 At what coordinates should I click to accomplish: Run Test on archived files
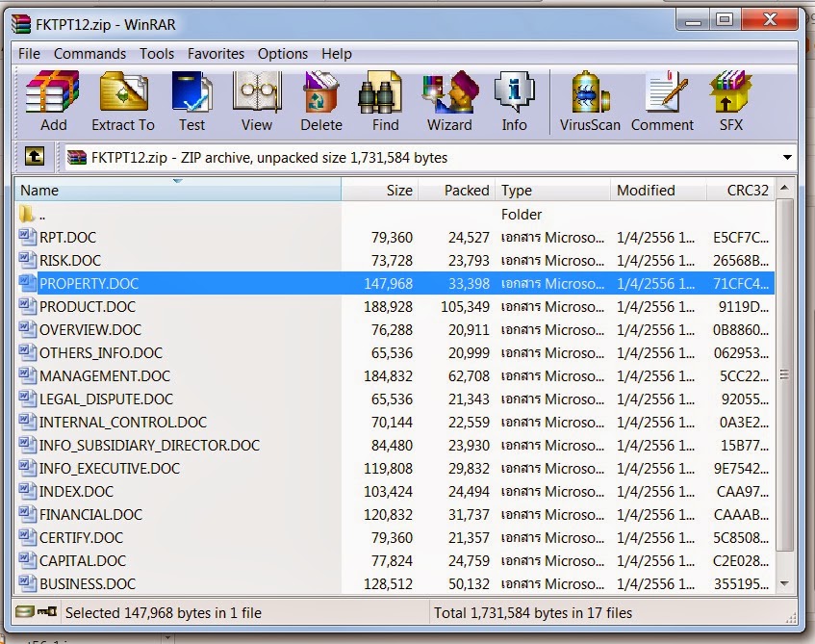pyautogui.click(x=191, y=101)
